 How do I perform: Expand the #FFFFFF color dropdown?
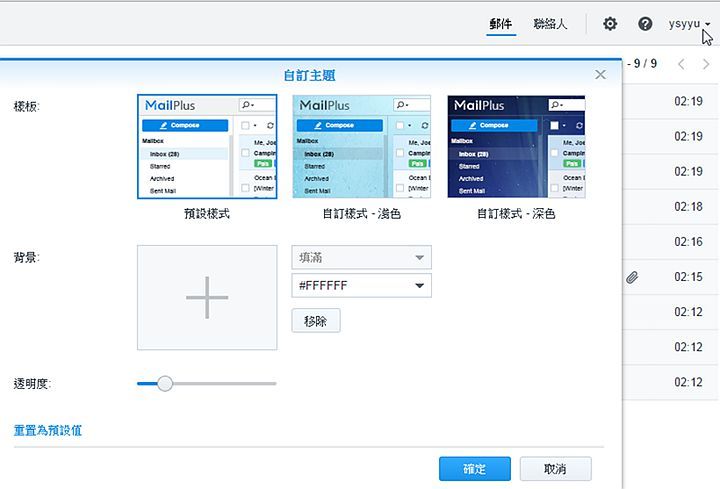tap(361, 286)
